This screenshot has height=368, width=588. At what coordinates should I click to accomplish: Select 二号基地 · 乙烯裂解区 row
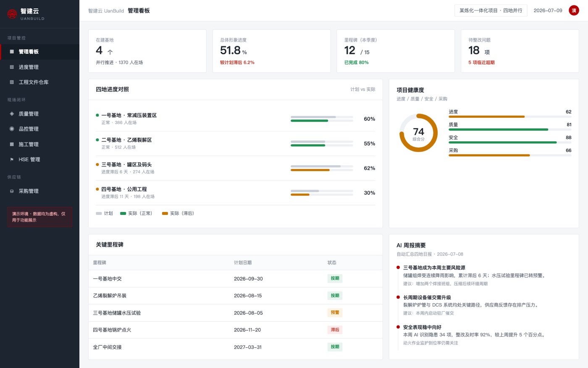pyautogui.click(x=236, y=143)
